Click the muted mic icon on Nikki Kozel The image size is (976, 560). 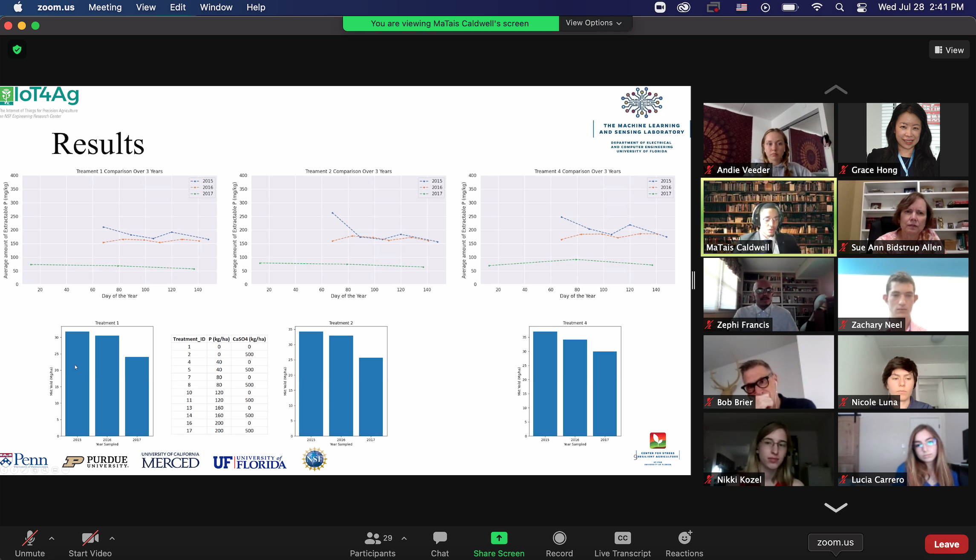(709, 479)
